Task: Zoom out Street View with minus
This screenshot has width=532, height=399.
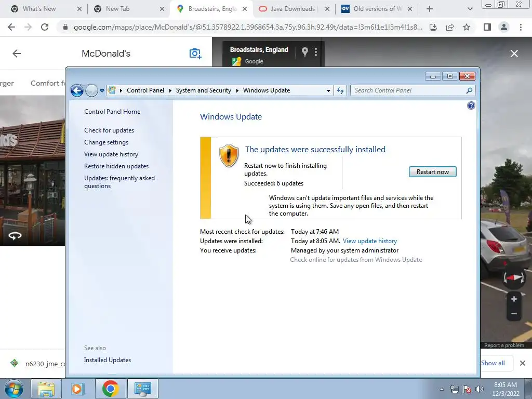Action: point(514,314)
